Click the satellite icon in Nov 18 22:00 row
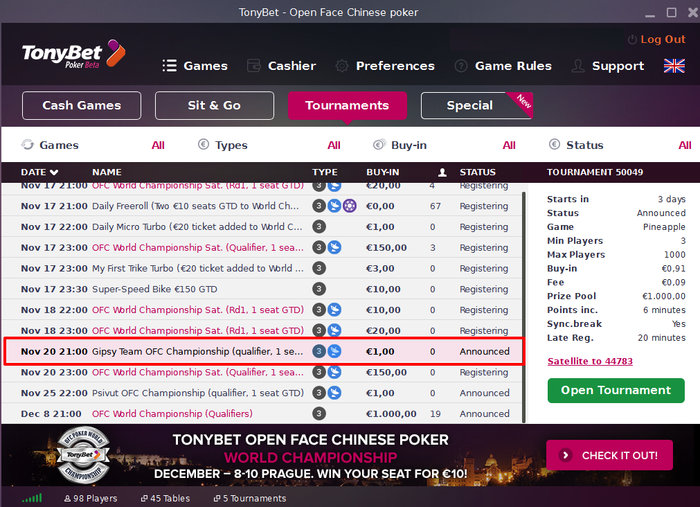This screenshot has width=700, height=507. 334,310
